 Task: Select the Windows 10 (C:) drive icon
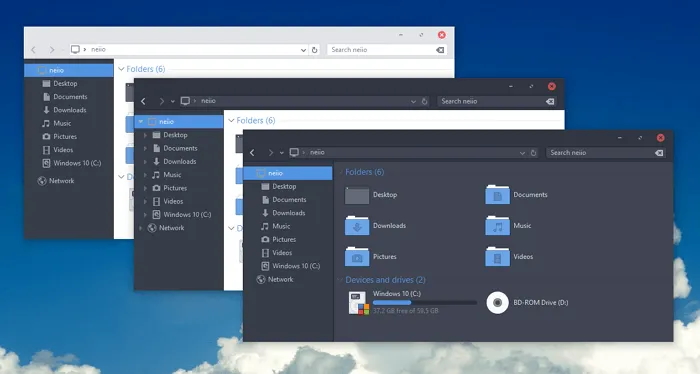(x=358, y=303)
